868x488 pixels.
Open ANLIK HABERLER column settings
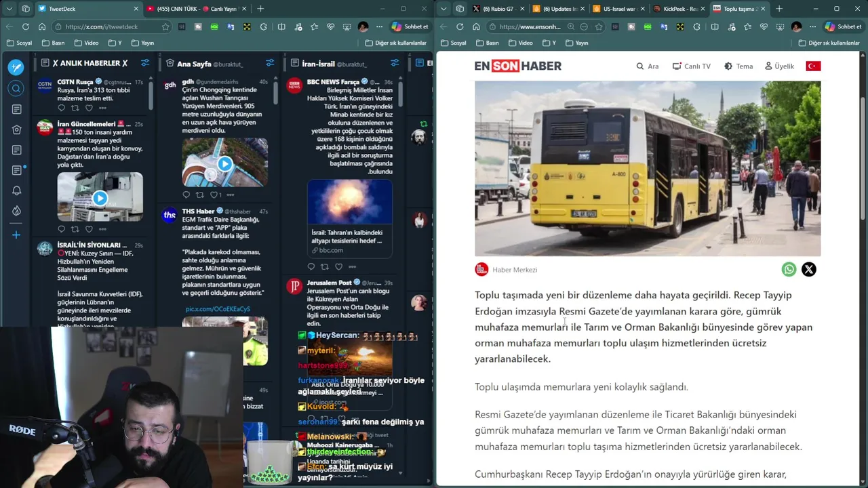click(x=145, y=63)
